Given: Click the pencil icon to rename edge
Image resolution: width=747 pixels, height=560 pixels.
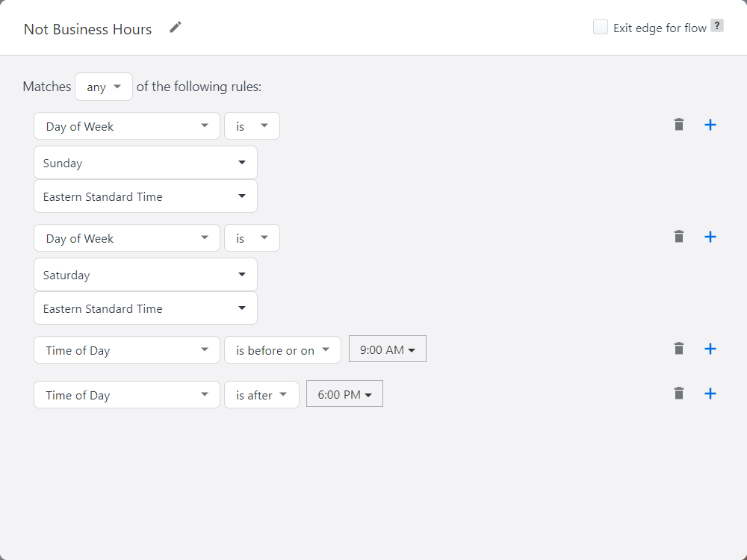Looking at the screenshot, I should click(x=176, y=28).
